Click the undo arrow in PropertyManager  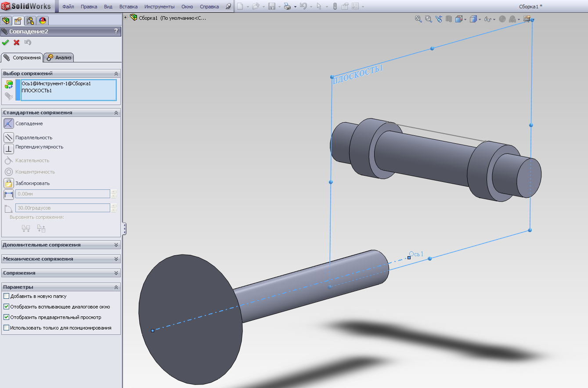[28, 43]
